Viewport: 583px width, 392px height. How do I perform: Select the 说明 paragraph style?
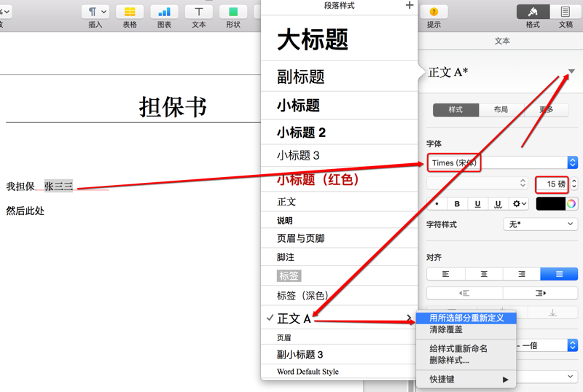[340, 220]
